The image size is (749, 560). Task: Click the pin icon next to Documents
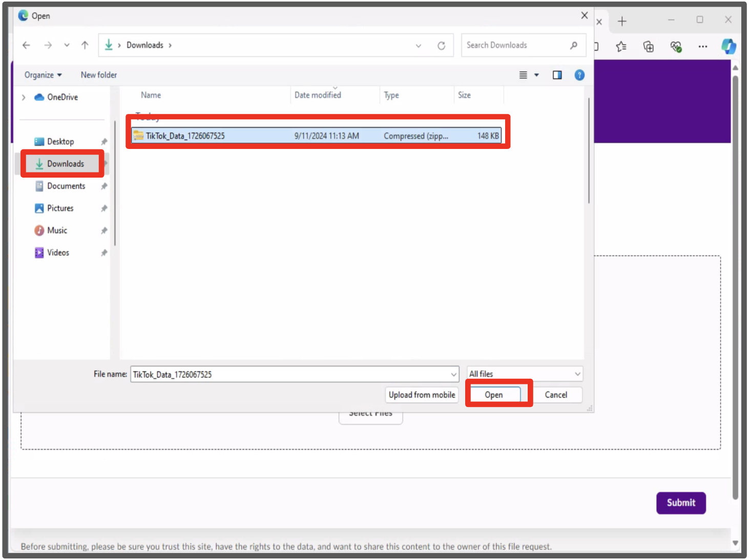(x=104, y=186)
